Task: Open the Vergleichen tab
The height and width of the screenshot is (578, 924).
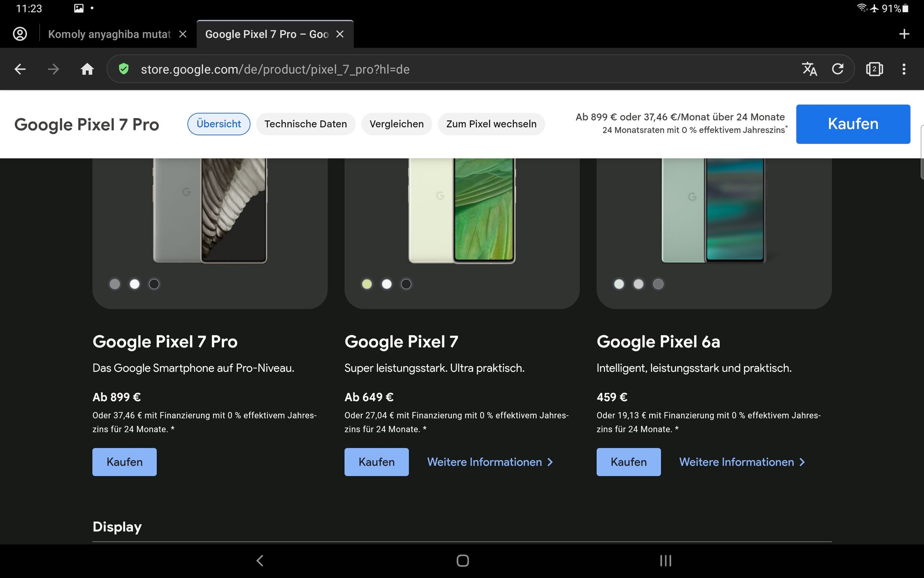Action: click(396, 124)
